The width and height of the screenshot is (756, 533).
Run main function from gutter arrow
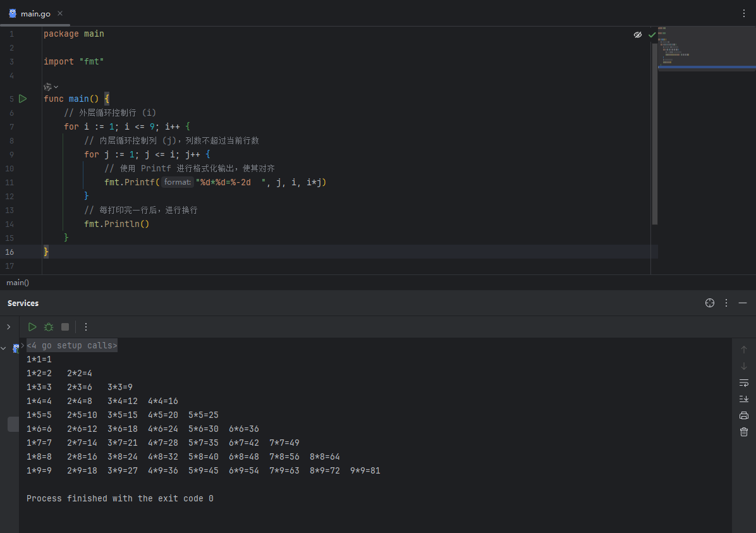coord(23,99)
